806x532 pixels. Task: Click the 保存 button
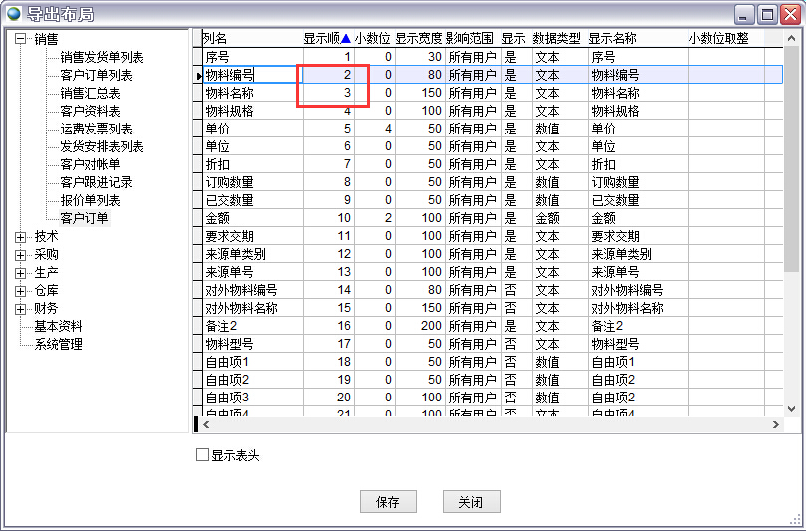point(388,502)
